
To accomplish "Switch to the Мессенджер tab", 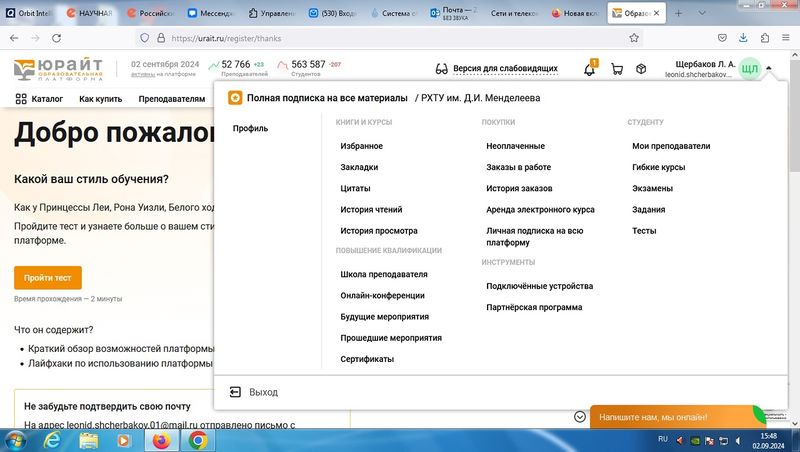I will coord(210,13).
